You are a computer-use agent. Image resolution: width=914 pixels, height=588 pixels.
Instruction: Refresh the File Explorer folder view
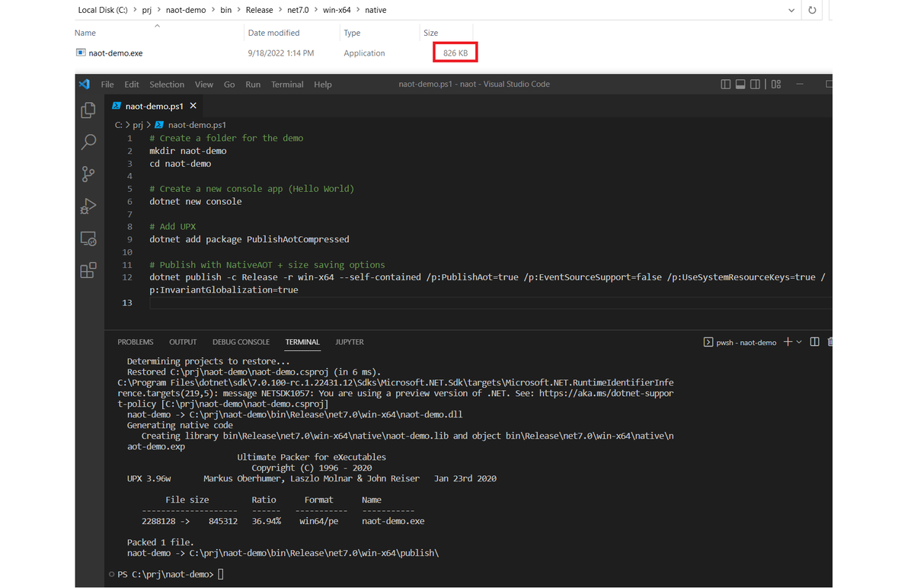coord(812,11)
